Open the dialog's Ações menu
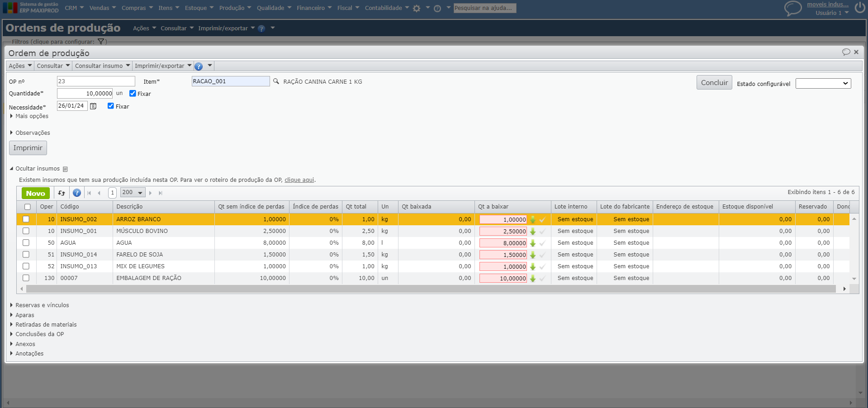This screenshot has width=868, height=408. (x=20, y=66)
